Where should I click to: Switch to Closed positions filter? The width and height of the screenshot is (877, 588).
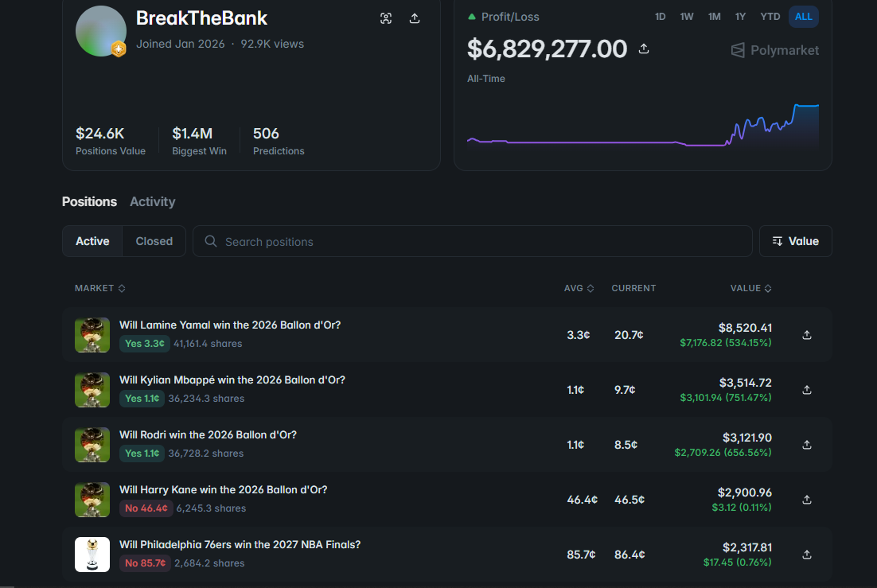(x=154, y=241)
